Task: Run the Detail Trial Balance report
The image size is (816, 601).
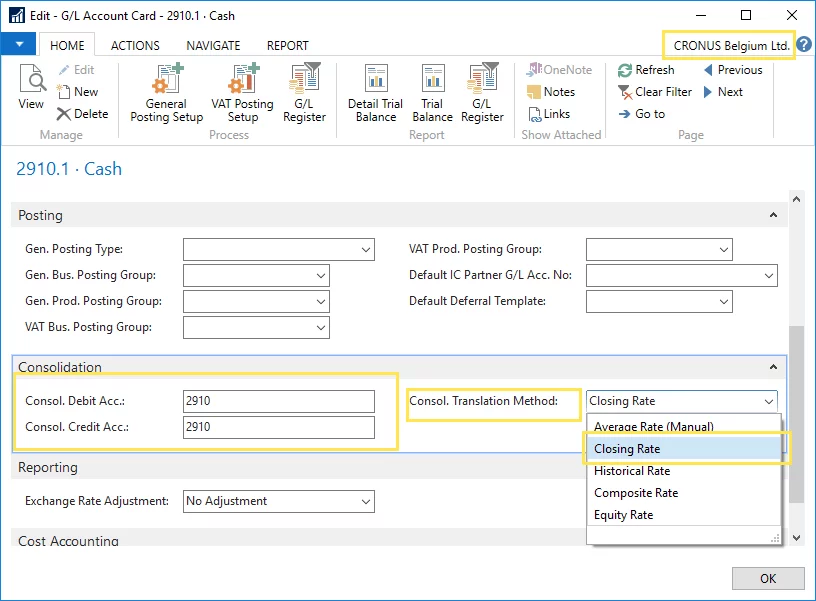Action: (375, 93)
